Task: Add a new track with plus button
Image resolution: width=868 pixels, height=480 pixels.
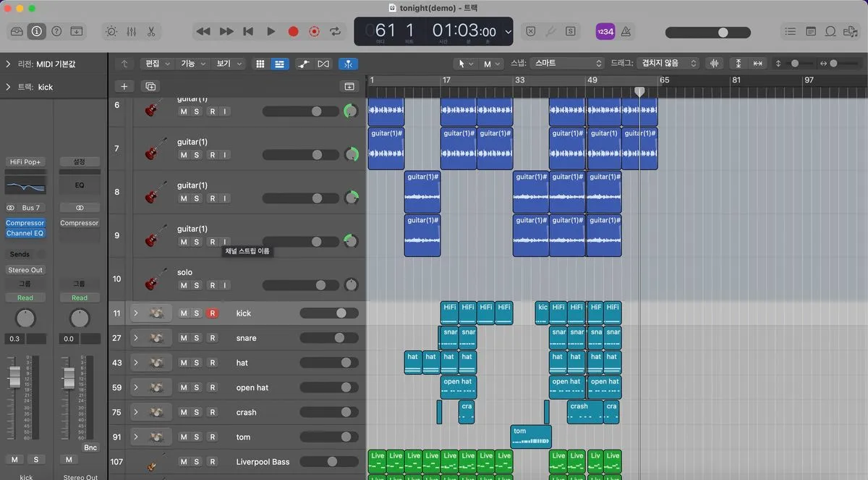Action: 124,86
